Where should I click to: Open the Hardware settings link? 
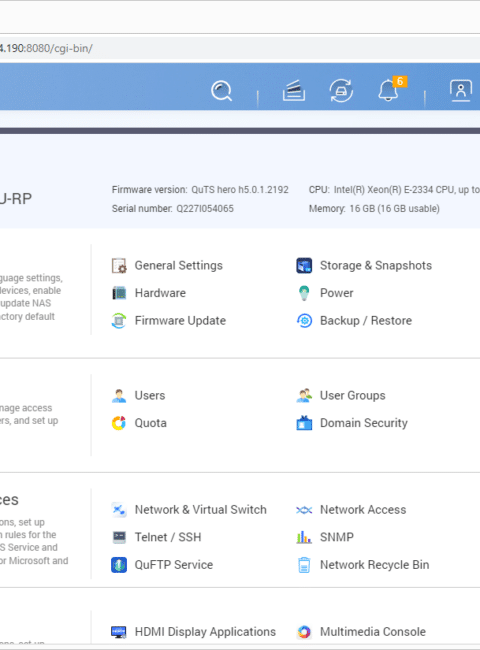click(160, 293)
